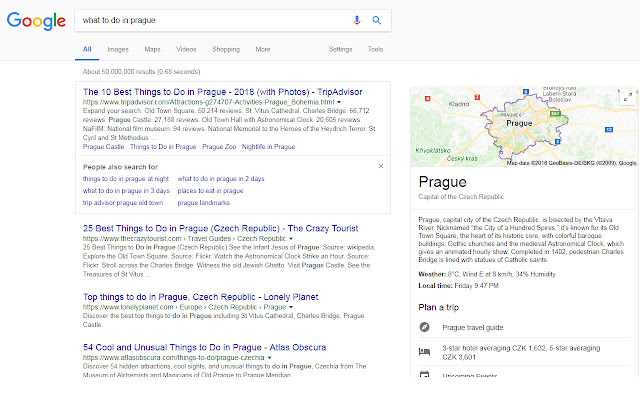640x400 pixels.
Task: Click the About 50,000,000 results text
Action: click(141, 72)
